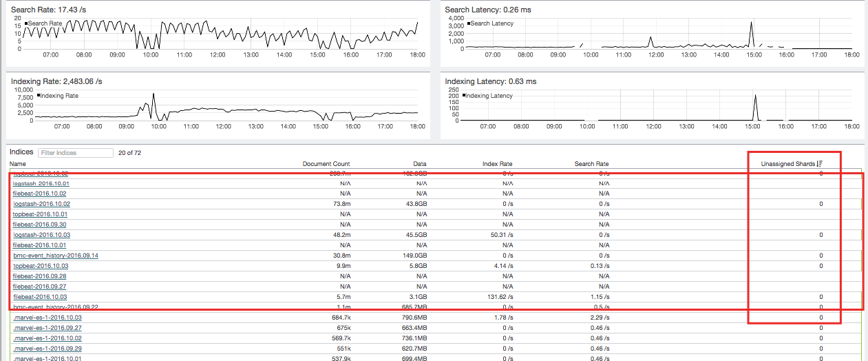Image resolution: width=868 pixels, height=361 pixels.
Task: Open the bmc-event_history-2016.09.14 index
Action: pyautogui.click(x=56, y=256)
